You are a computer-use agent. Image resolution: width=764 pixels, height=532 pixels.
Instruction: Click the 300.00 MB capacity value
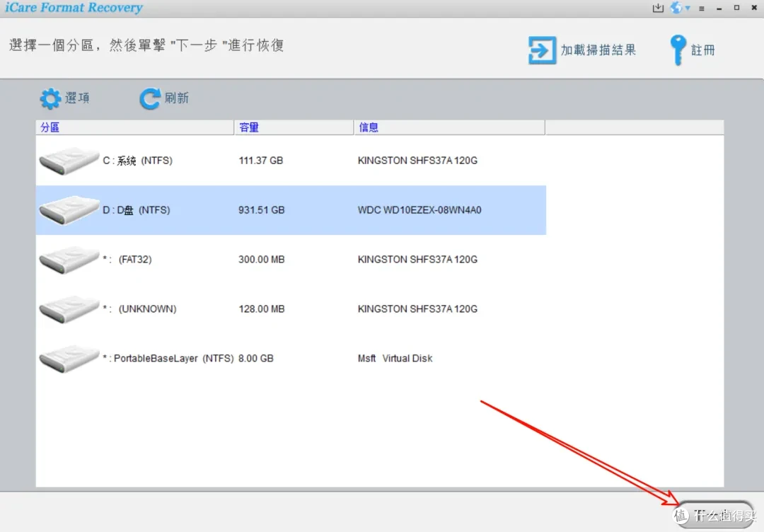(x=261, y=260)
